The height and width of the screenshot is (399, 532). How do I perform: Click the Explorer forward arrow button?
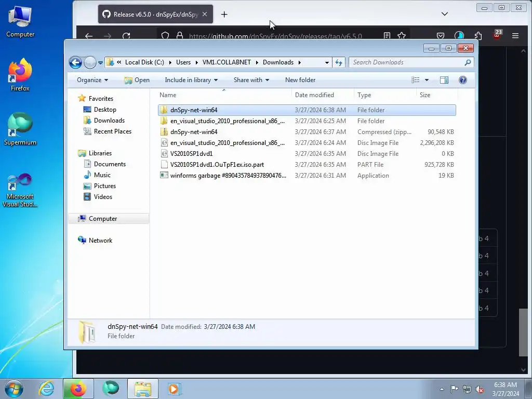[x=90, y=62]
